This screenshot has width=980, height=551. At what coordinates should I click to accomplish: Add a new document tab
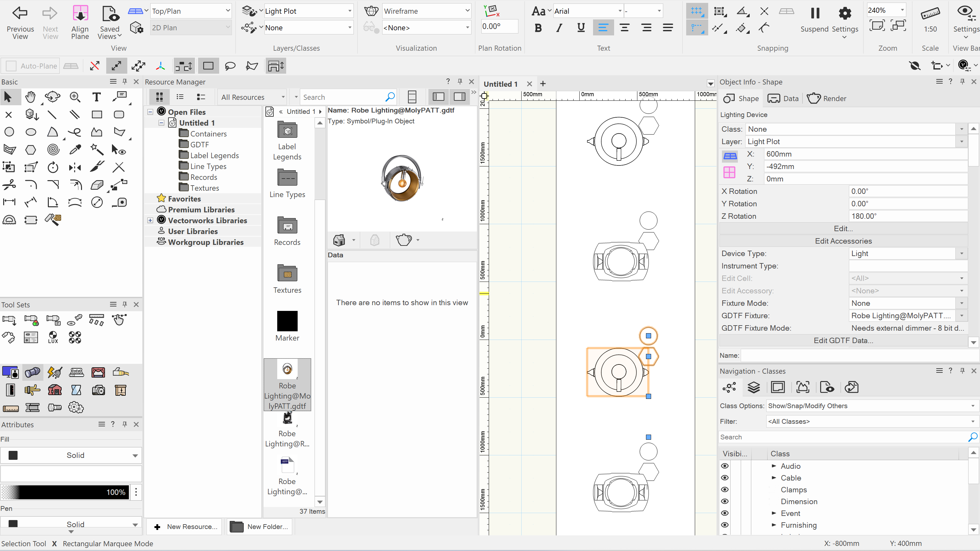point(543,84)
